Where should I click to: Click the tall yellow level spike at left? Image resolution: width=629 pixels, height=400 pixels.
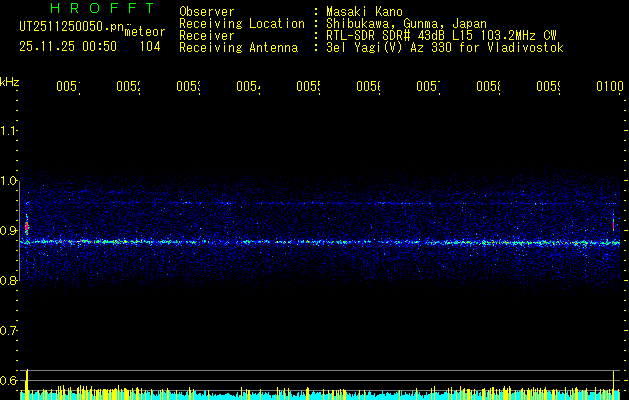pos(26,384)
